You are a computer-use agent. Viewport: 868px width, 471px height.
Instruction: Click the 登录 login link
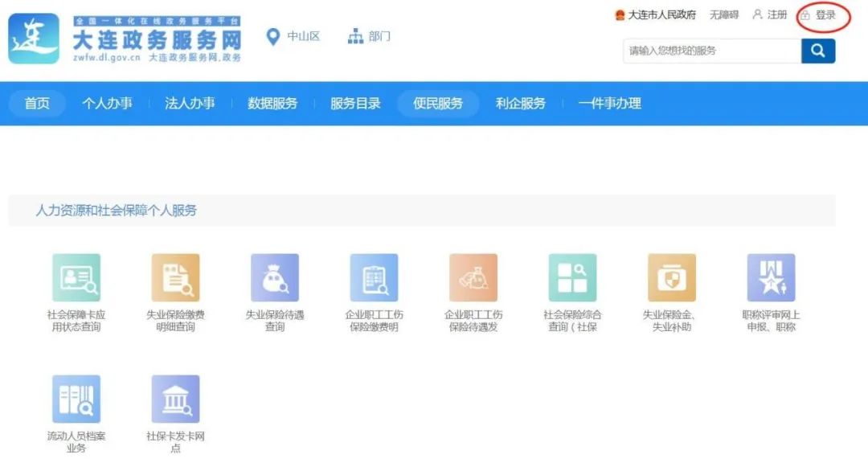click(x=825, y=15)
